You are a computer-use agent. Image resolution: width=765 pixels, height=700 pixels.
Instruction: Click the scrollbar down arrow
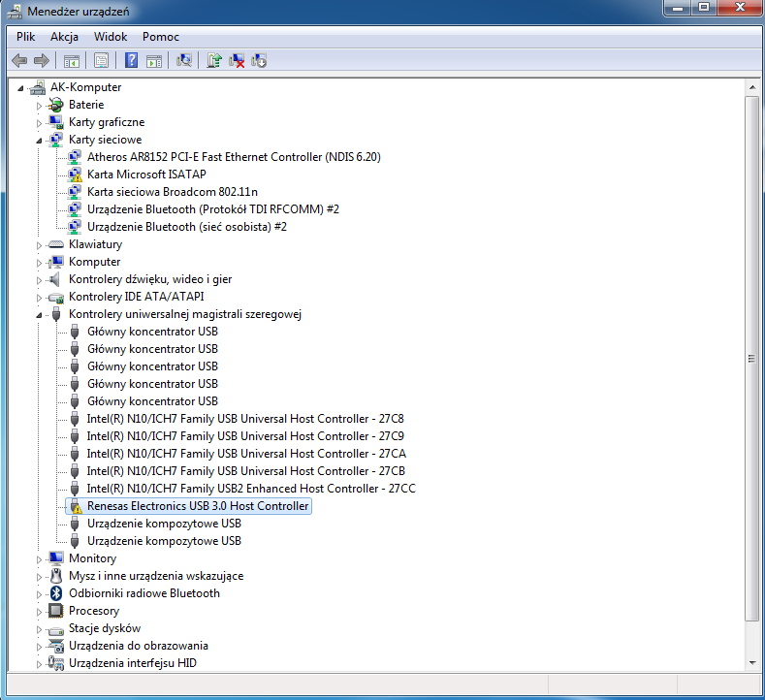click(x=751, y=663)
